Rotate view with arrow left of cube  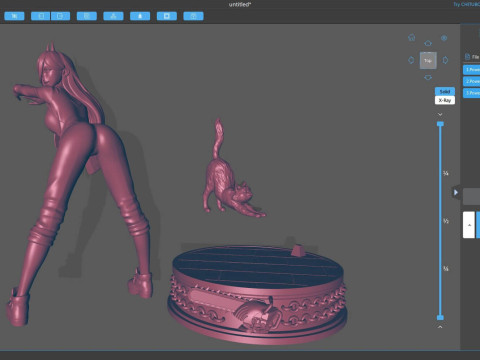pos(411,60)
